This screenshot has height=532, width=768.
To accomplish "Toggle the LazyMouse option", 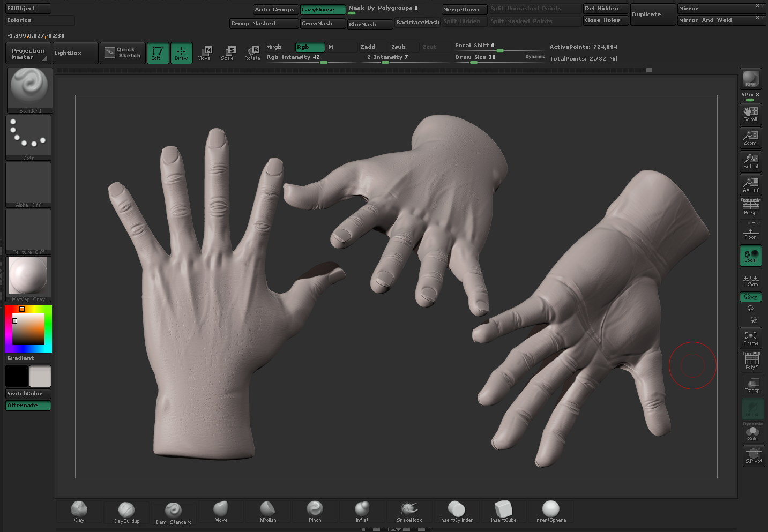I will click(322, 10).
